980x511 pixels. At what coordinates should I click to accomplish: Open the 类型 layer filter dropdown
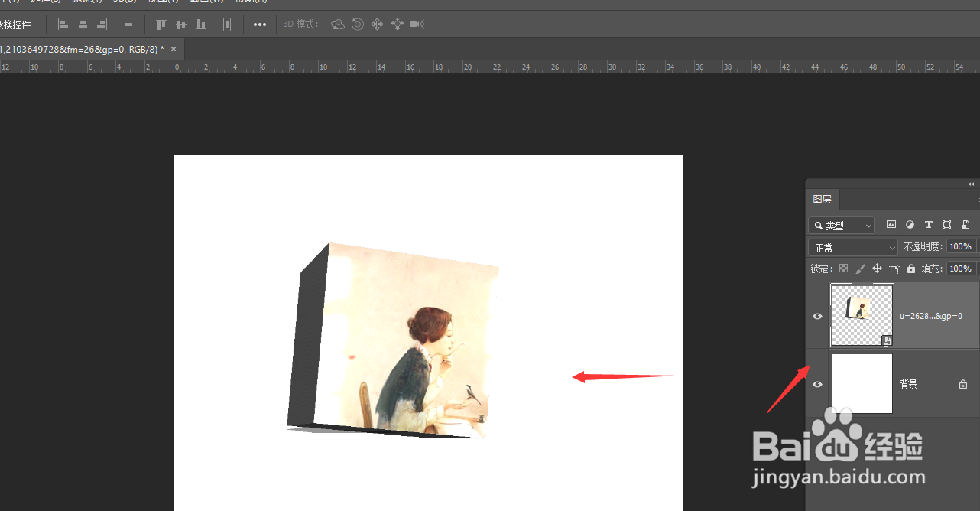(x=841, y=226)
